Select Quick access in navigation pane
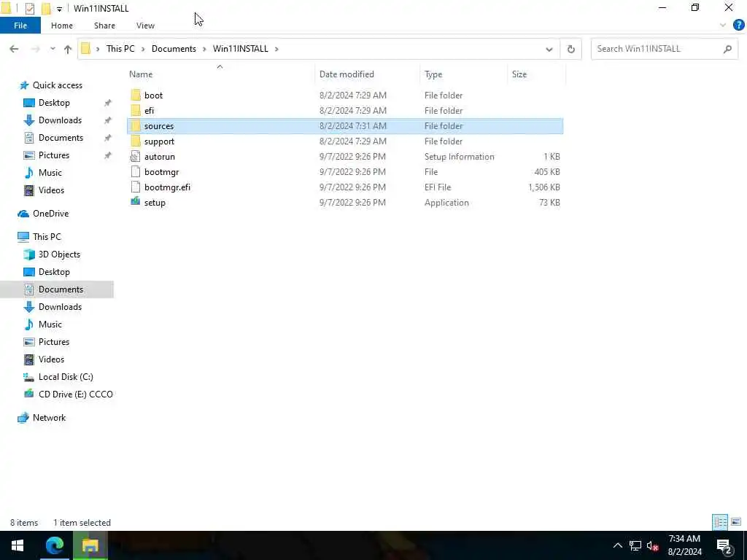Image resolution: width=747 pixels, height=560 pixels. coord(57,85)
